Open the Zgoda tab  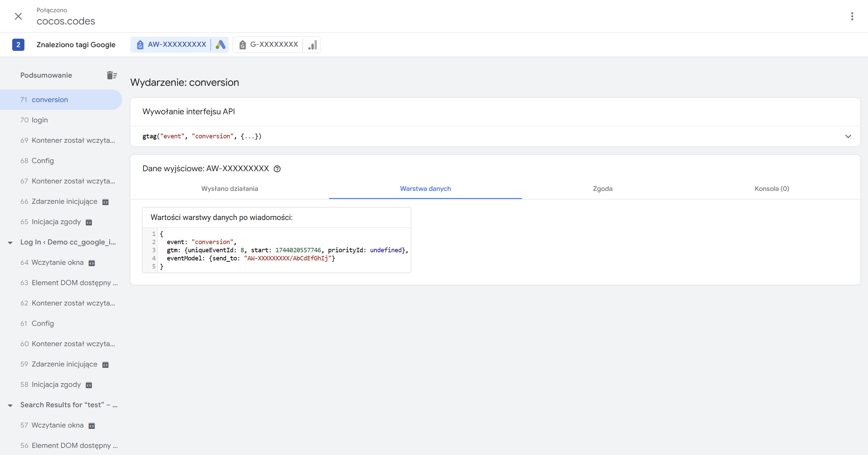602,189
